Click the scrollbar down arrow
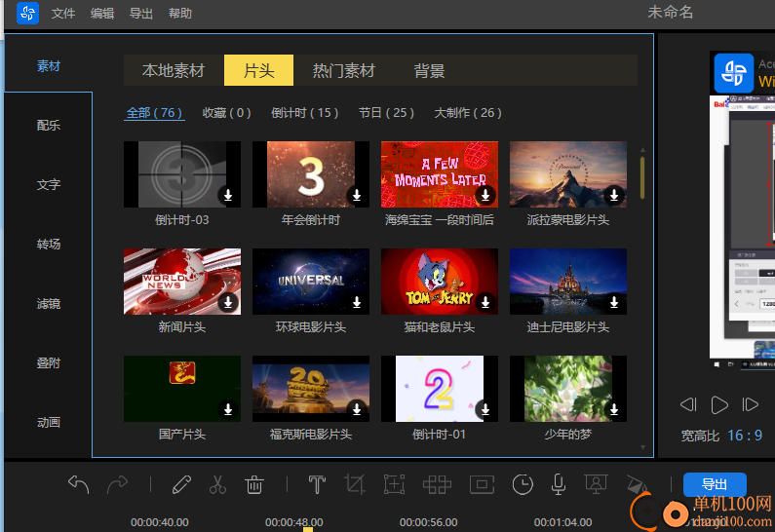Image resolution: width=775 pixels, height=532 pixels. pyautogui.click(x=642, y=447)
